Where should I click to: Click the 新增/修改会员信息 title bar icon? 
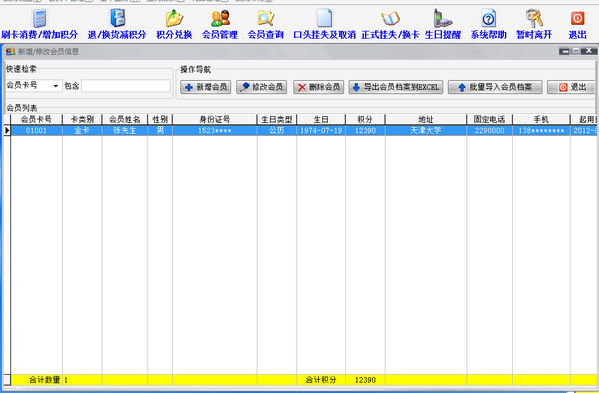click(10, 52)
